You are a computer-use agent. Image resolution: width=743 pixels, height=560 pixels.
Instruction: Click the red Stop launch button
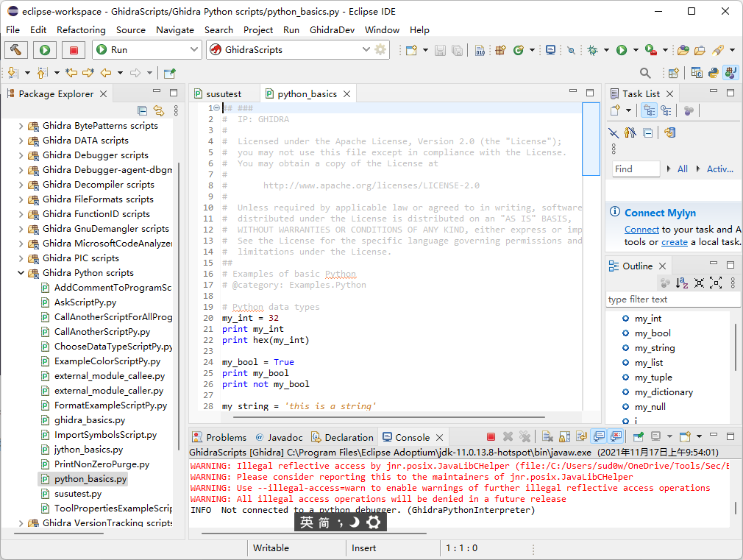[x=74, y=50]
